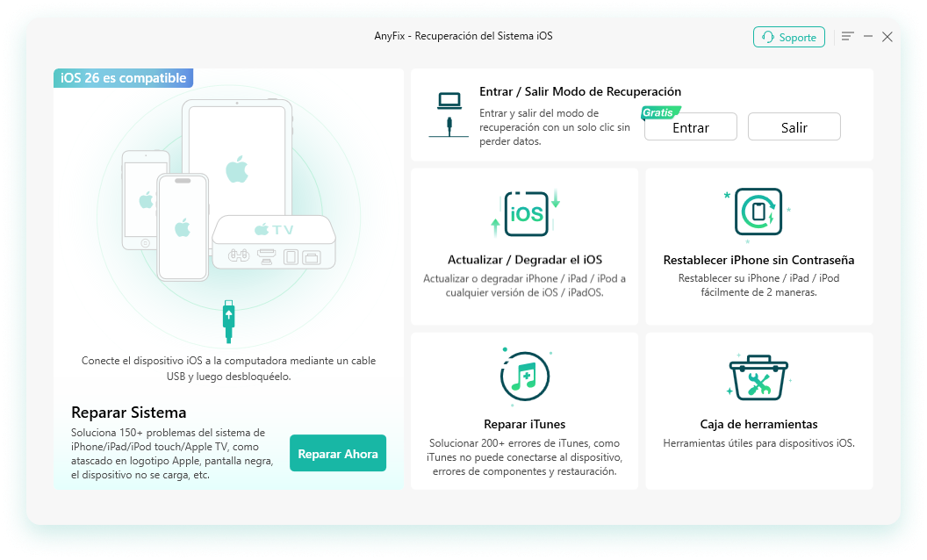
Task: Open the hamburger menu icon in title bar
Action: point(847,37)
